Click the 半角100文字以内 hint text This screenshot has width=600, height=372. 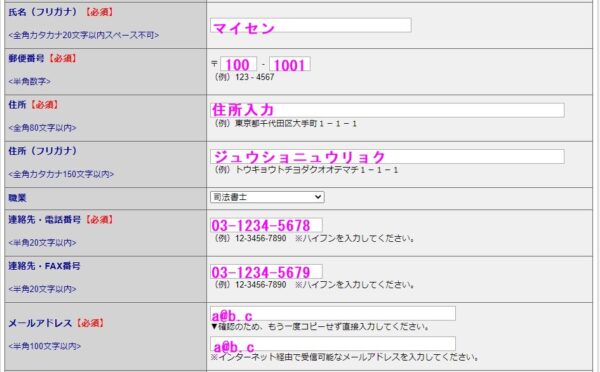[x=44, y=346]
